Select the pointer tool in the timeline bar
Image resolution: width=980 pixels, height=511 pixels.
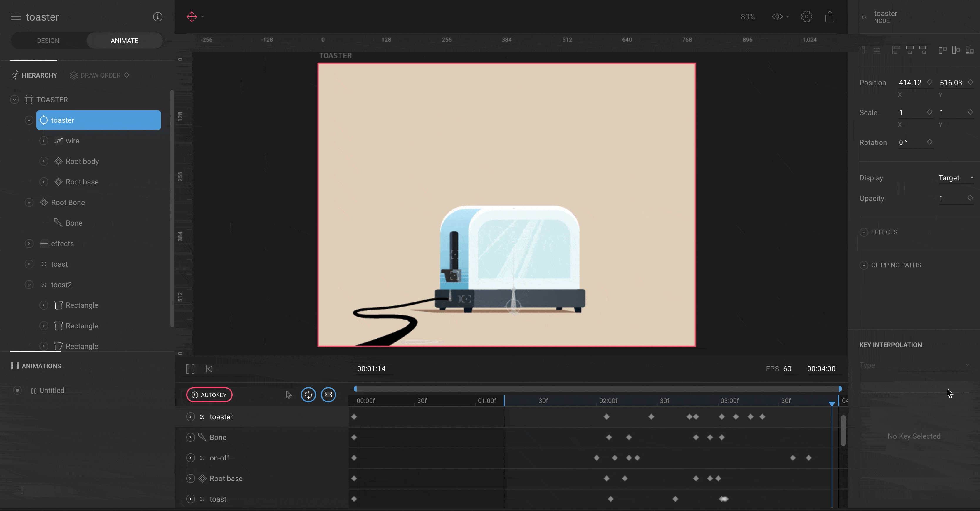click(x=289, y=395)
